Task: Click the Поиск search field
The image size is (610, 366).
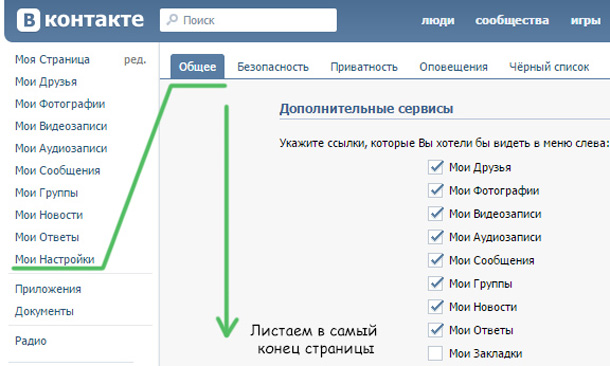Action: coord(248,20)
